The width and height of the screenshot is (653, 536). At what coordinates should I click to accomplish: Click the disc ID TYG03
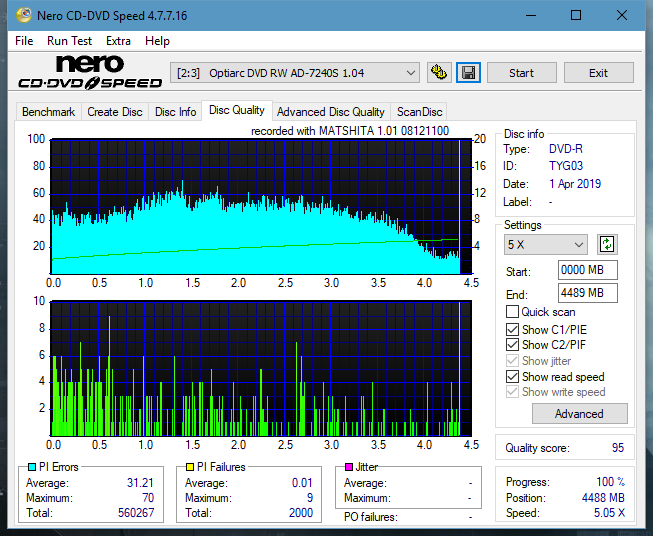(x=566, y=166)
